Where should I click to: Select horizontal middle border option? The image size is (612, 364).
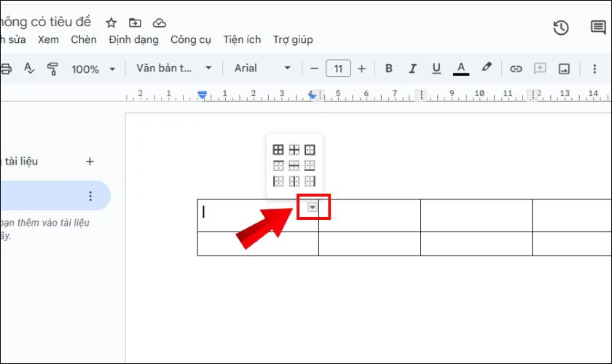click(x=294, y=165)
